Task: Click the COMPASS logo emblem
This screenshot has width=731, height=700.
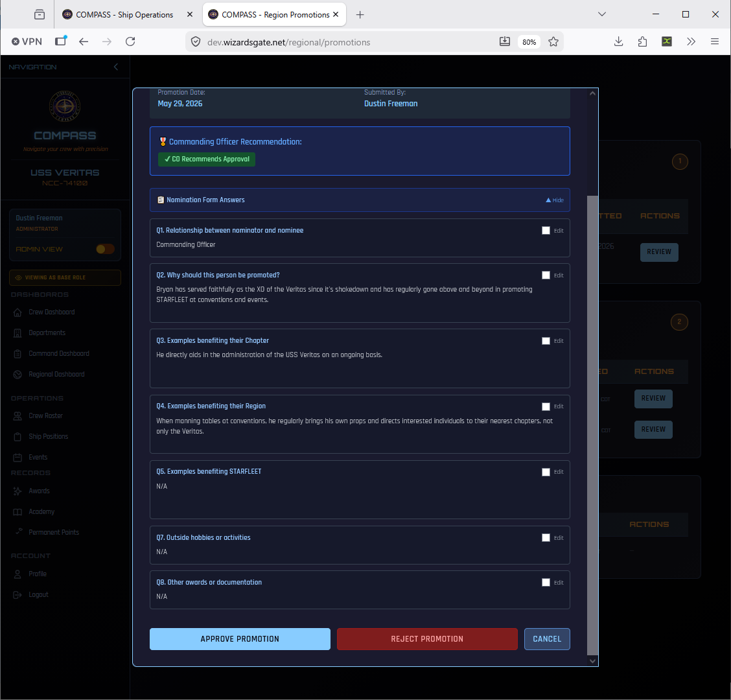Action: pyautogui.click(x=65, y=106)
